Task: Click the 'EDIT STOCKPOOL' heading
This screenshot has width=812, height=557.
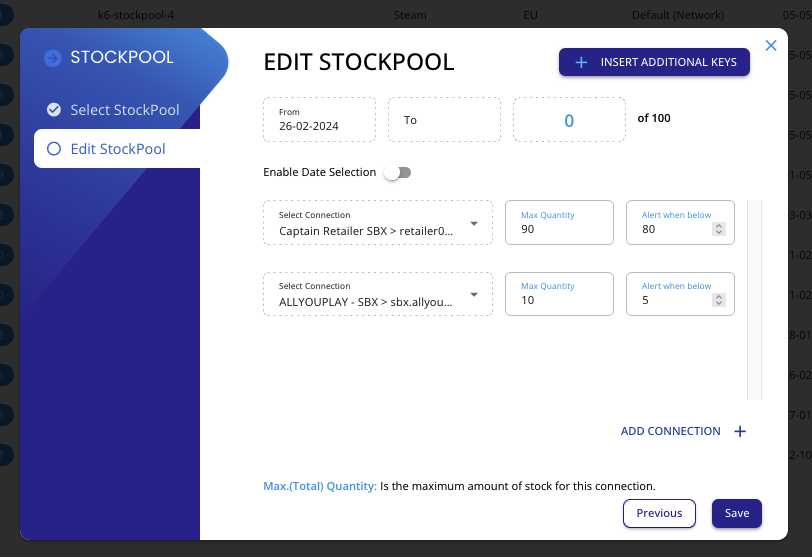Action: pos(359,62)
